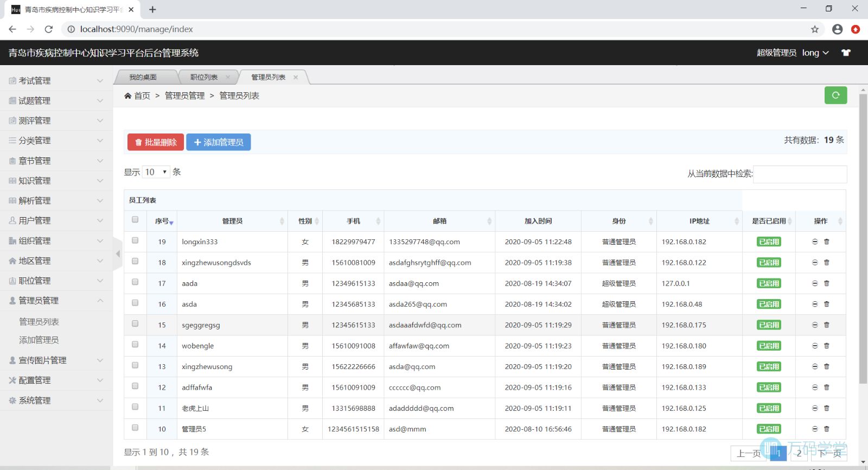
Task: Click 管理员管理 link in breadcrumb
Action: (x=185, y=96)
